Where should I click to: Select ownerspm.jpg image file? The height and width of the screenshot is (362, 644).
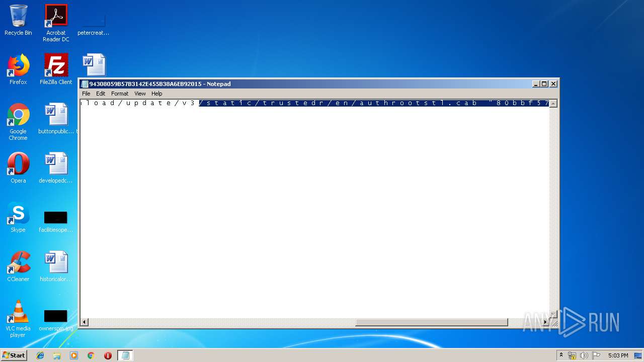click(56, 320)
